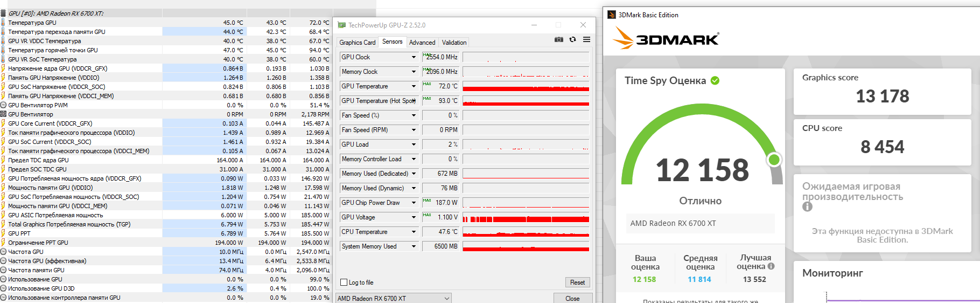Take a screenshot with the GPU-Z camera icon

pos(559,39)
